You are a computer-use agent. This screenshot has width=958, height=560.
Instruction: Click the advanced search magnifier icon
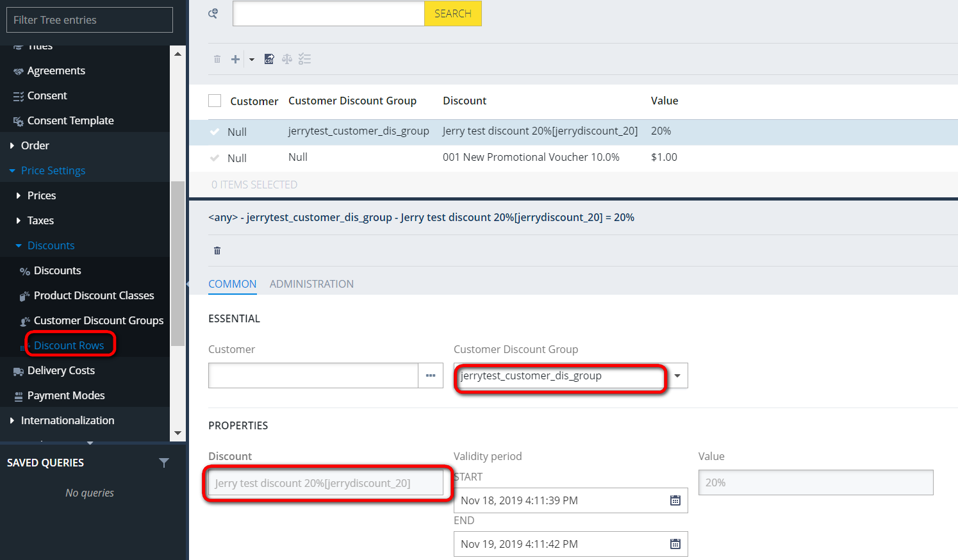(213, 13)
